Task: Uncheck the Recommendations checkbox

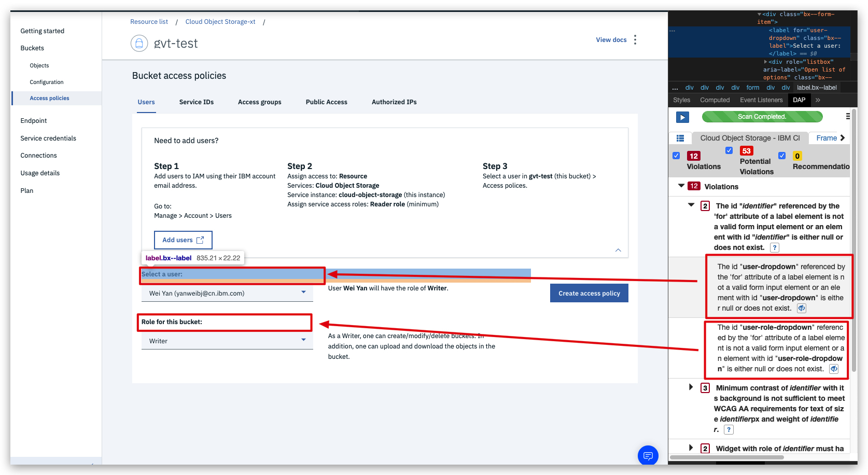Action: (782, 155)
